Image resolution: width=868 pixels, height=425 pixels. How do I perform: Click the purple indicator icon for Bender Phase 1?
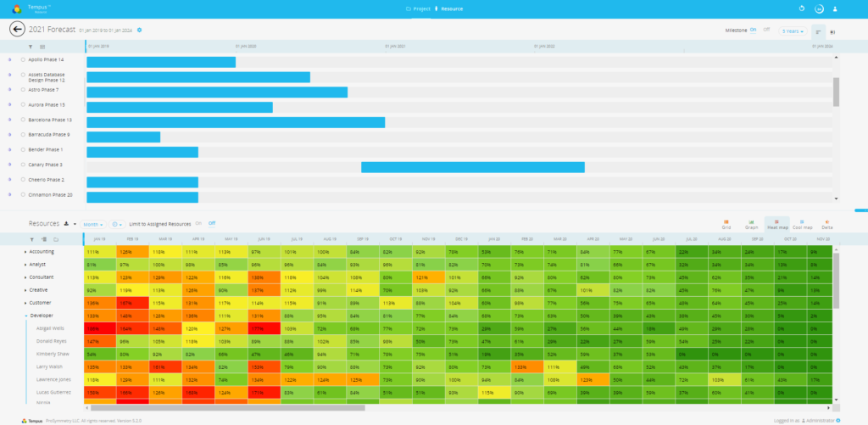click(x=9, y=149)
